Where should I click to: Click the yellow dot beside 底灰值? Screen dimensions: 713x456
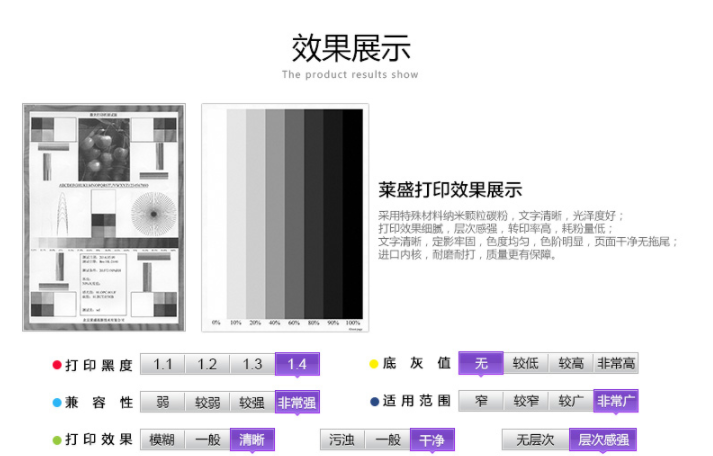click(x=374, y=363)
